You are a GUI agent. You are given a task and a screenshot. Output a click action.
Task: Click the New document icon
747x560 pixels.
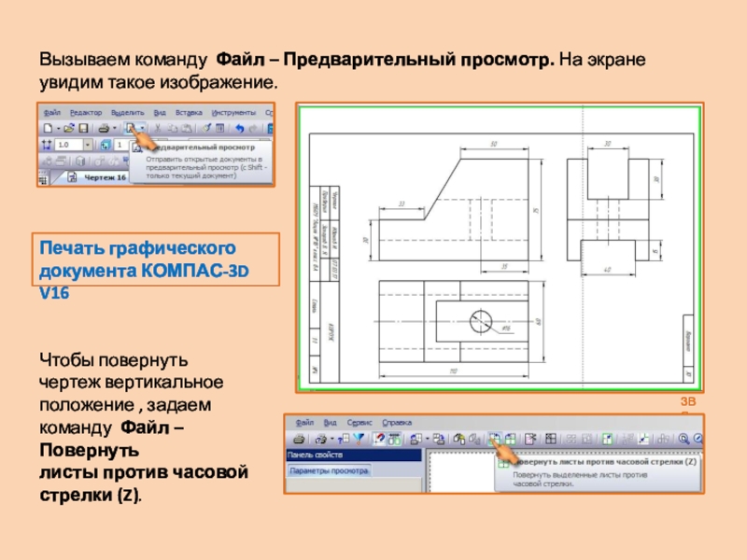pyautogui.click(x=49, y=128)
